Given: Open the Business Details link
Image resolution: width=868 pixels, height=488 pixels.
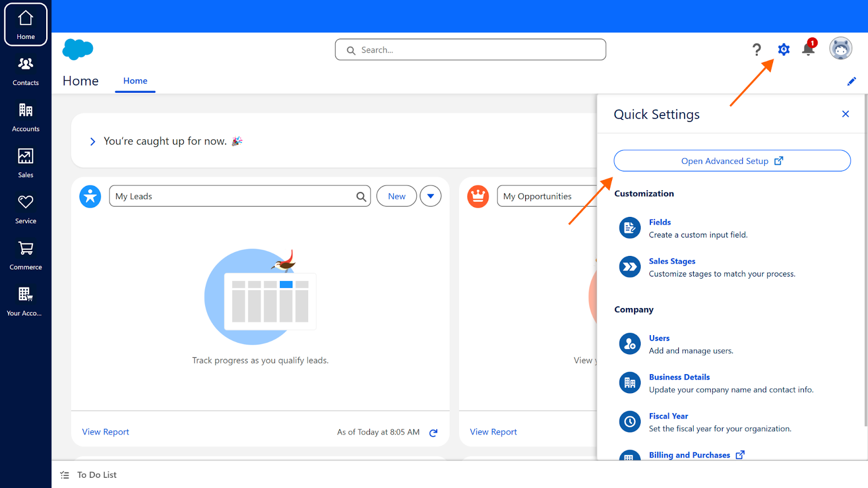Looking at the screenshot, I should coord(679,377).
